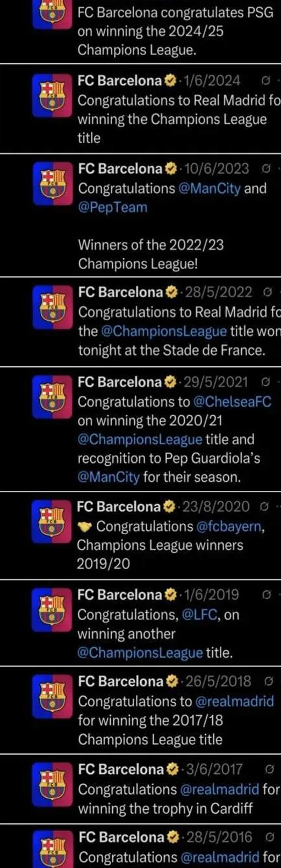Click the Grok icon on the 10/6/2023 tweet
281x868 pixels.
pyautogui.click(x=264, y=170)
